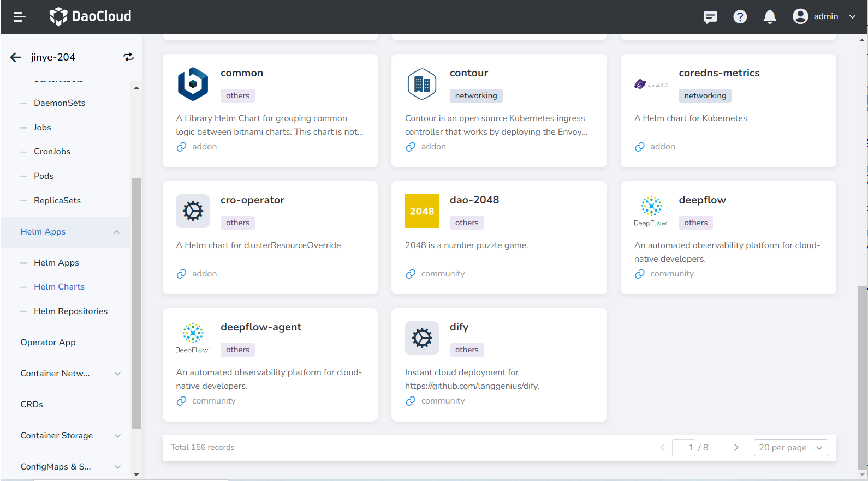Open the notifications bell
The width and height of the screenshot is (868, 481).
770,17
